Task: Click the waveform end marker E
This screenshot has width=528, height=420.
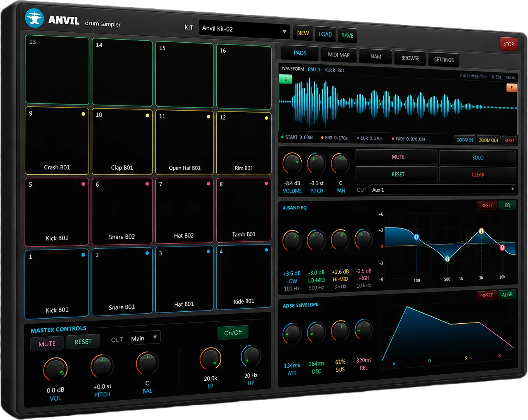Action: pos(511,88)
